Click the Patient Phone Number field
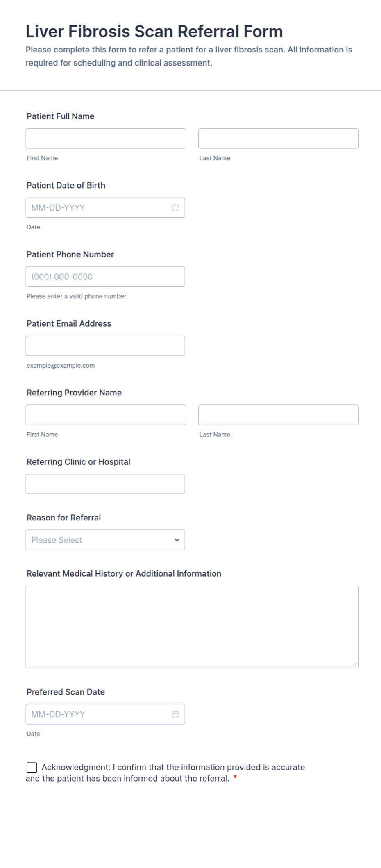Image resolution: width=381 pixels, height=868 pixels. pos(105,277)
